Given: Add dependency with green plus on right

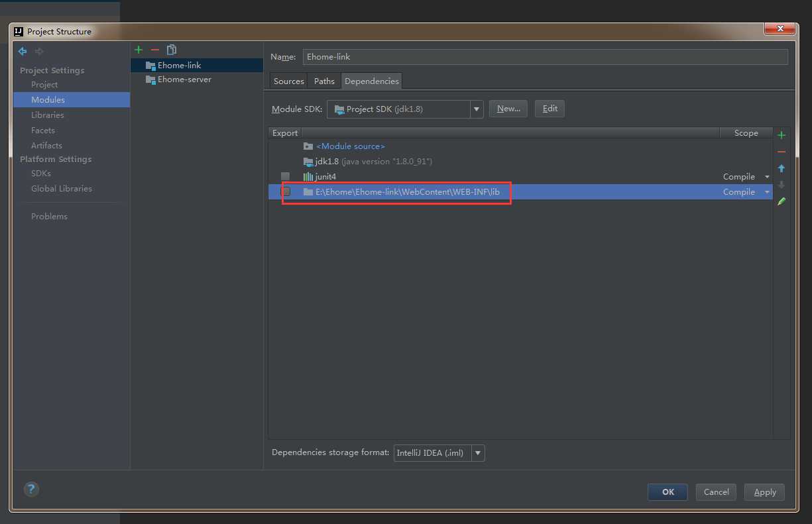Looking at the screenshot, I should coord(782,135).
